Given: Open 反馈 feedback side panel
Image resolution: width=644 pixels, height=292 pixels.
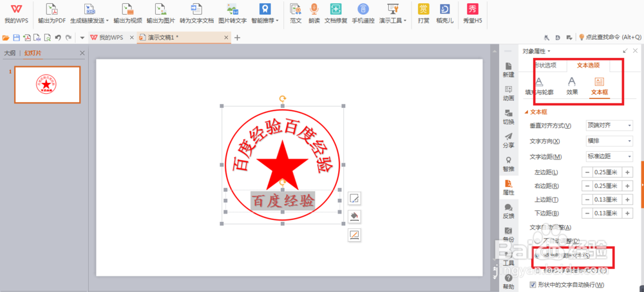Looking at the screenshot, I should tap(509, 211).
